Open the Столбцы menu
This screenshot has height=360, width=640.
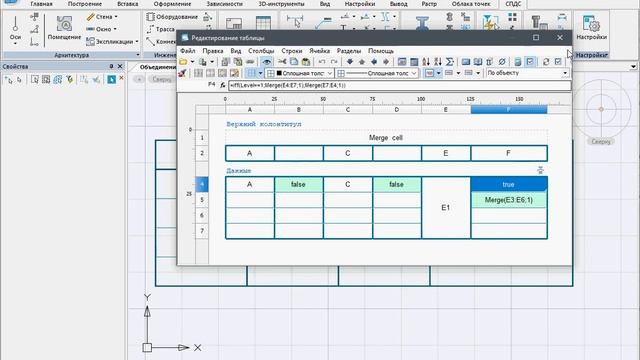coord(261,51)
